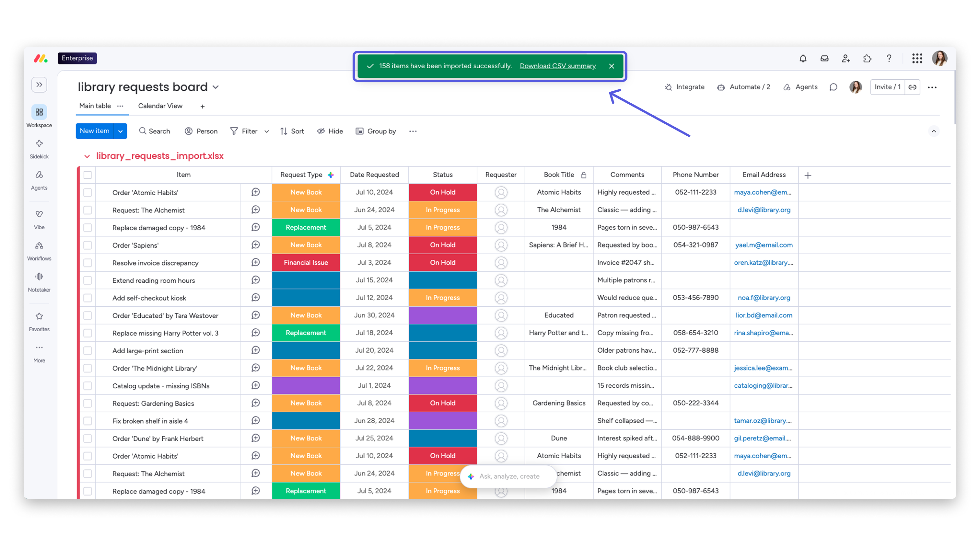Open Sidekick in the left sidebar
Screen dimensions: 980x546
(39, 149)
